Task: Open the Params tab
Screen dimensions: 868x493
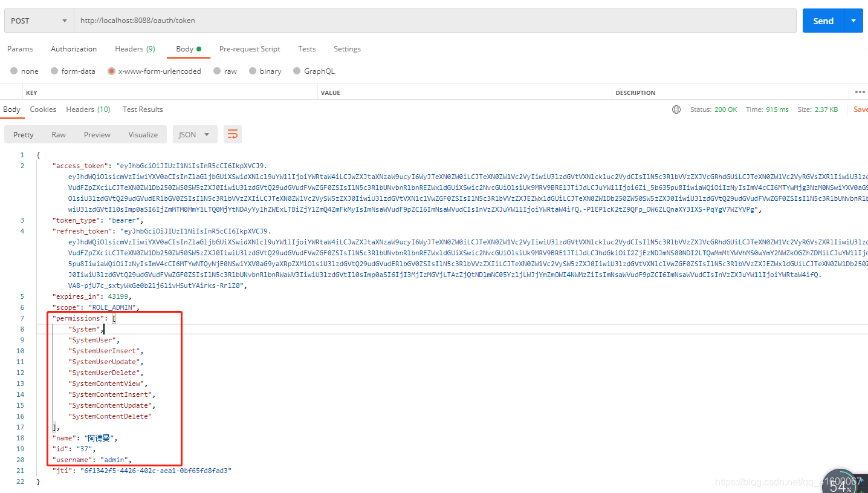Action: (20, 49)
